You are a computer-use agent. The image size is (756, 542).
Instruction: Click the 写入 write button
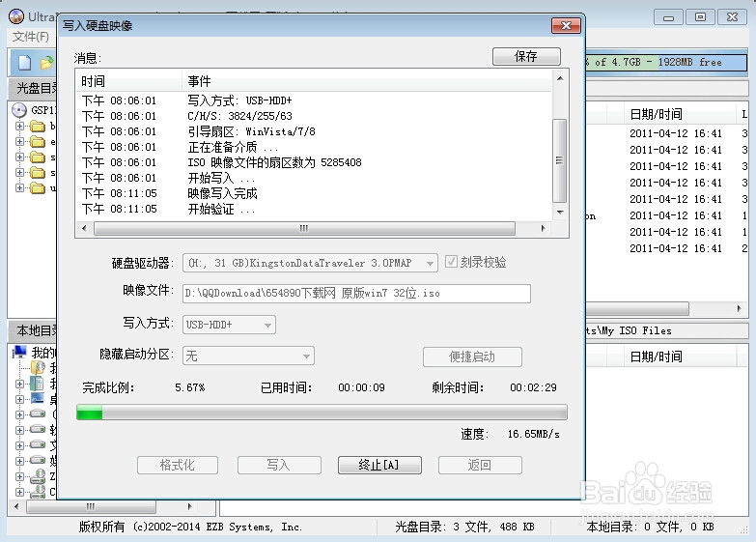coord(279,465)
